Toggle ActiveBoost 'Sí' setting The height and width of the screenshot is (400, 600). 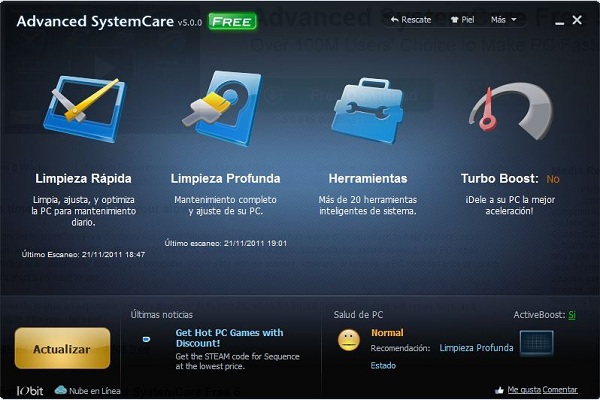tap(572, 315)
